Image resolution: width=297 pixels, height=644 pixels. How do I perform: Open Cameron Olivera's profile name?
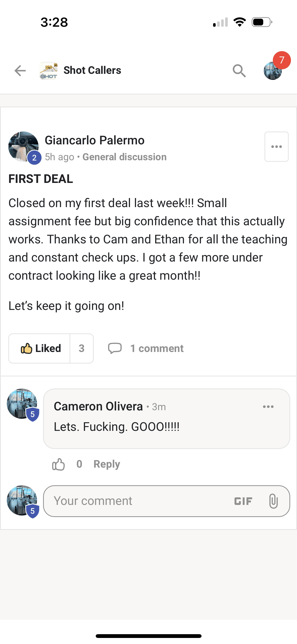pos(98,406)
